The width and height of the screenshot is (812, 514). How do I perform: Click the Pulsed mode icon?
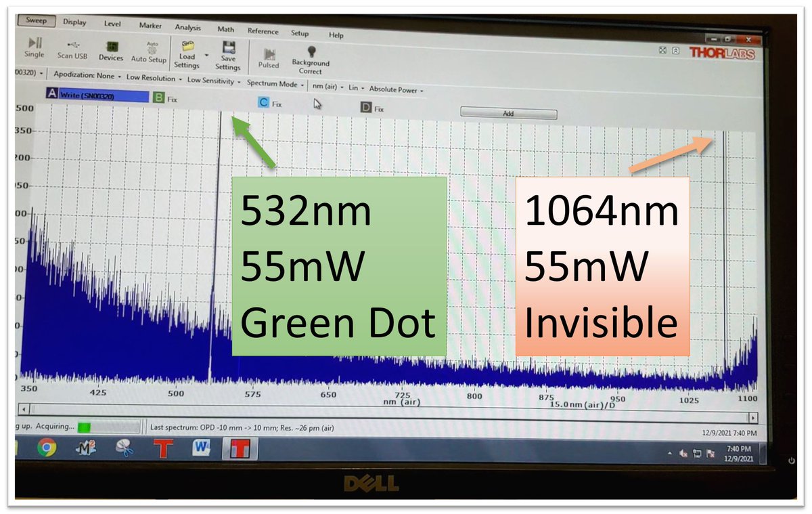click(269, 54)
